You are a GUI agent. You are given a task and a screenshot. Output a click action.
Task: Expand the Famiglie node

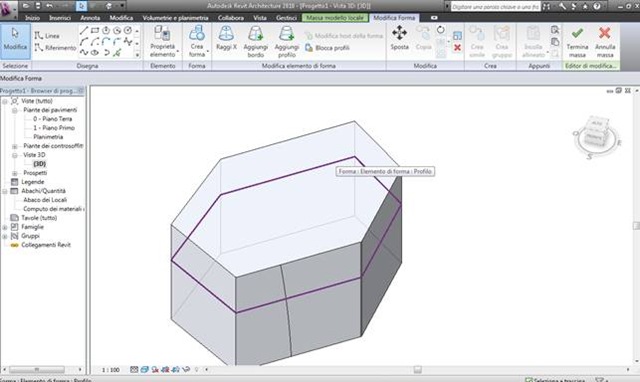5,227
